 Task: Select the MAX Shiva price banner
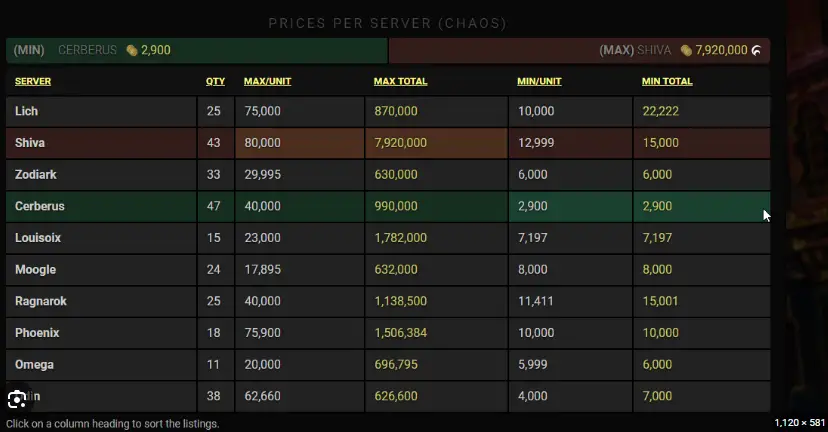579,50
